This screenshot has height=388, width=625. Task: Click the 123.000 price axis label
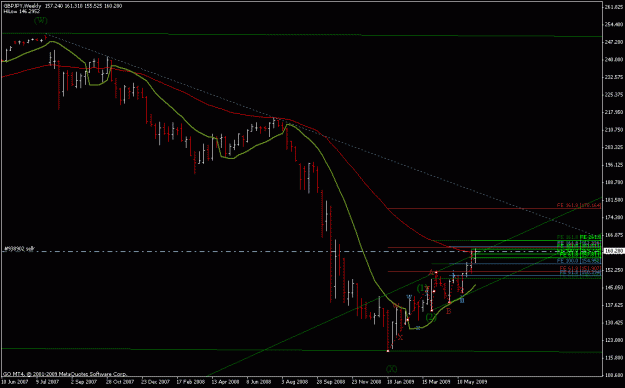pyautogui.click(x=614, y=340)
